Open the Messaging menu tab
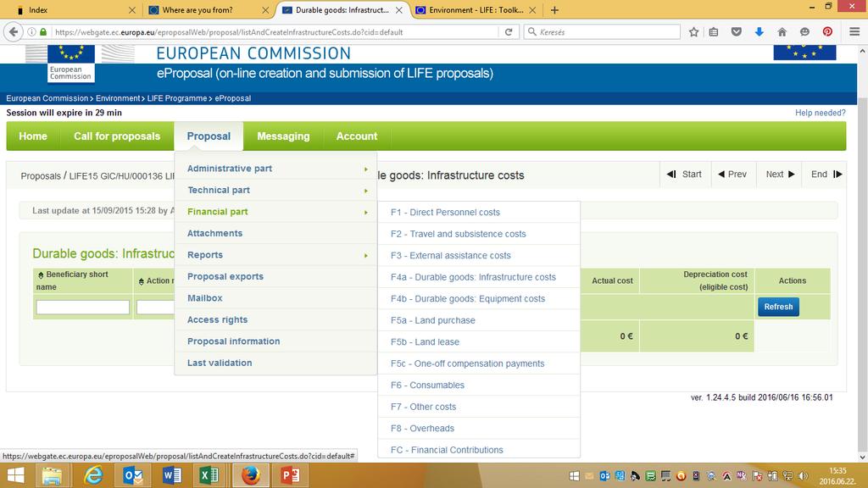The height and width of the screenshot is (488, 868). point(283,136)
